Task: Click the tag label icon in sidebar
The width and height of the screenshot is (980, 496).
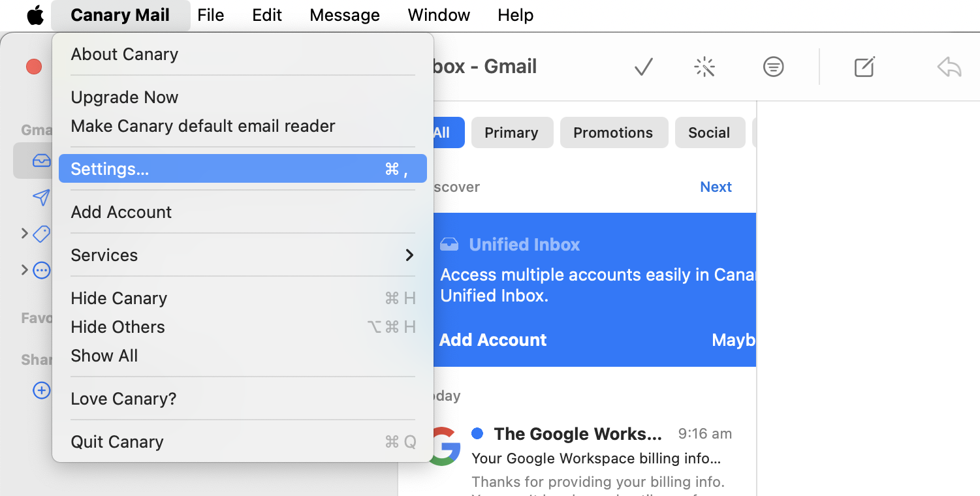Action: click(42, 234)
